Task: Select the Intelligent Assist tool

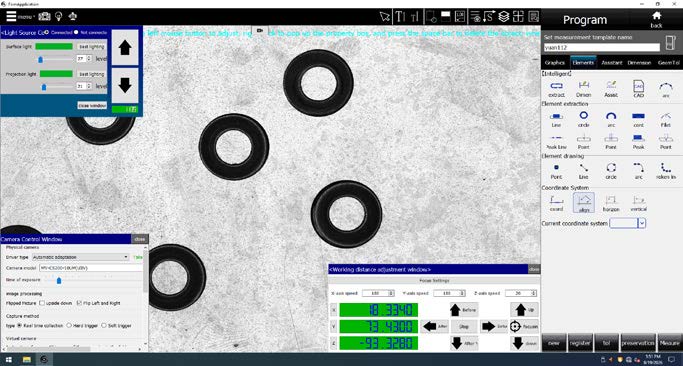Action: (x=611, y=88)
